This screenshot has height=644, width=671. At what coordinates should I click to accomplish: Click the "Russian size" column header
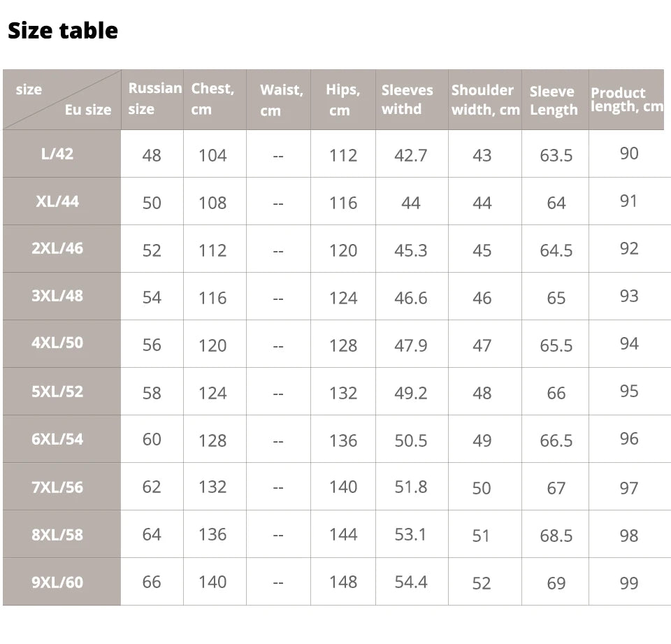point(153,99)
